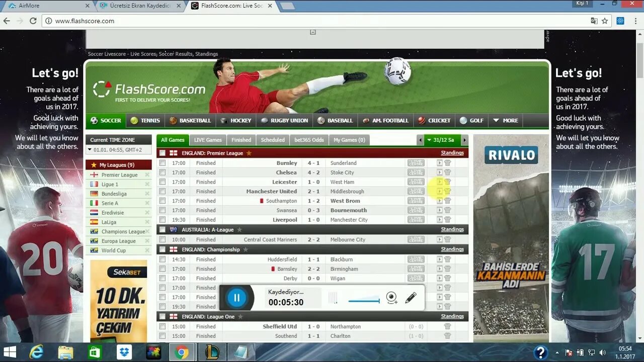Open the 31/12 Sa date dropdown
Image resolution: width=644 pixels, height=362 pixels.
pos(442,140)
